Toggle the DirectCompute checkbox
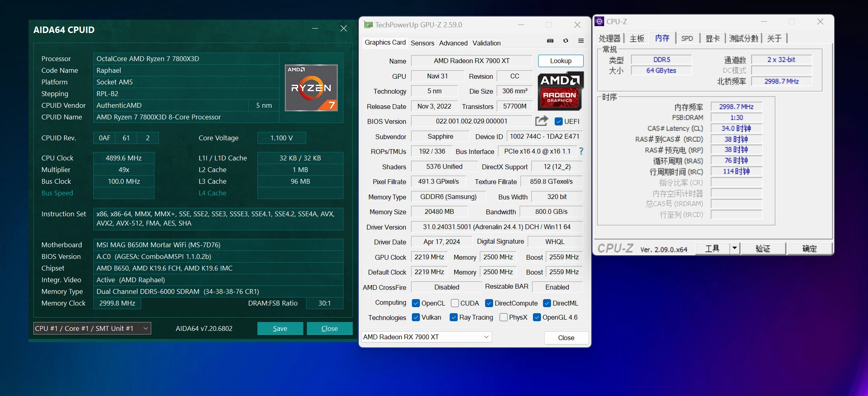The height and width of the screenshot is (396, 868). tap(489, 303)
